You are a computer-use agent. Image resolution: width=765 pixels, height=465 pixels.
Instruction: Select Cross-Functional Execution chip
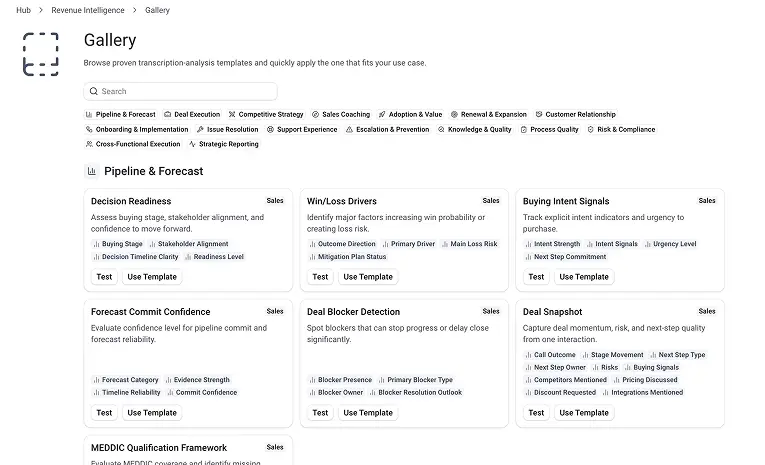[x=133, y=144]
